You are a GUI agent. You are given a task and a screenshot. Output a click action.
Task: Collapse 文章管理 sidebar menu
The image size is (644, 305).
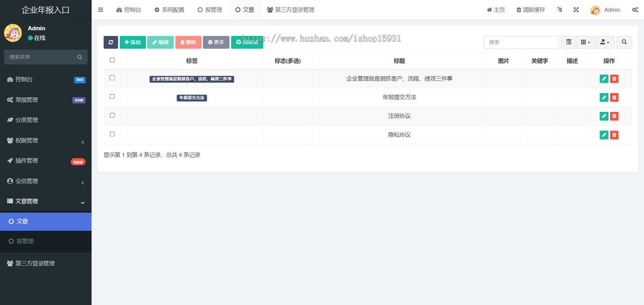coord(46,201)
